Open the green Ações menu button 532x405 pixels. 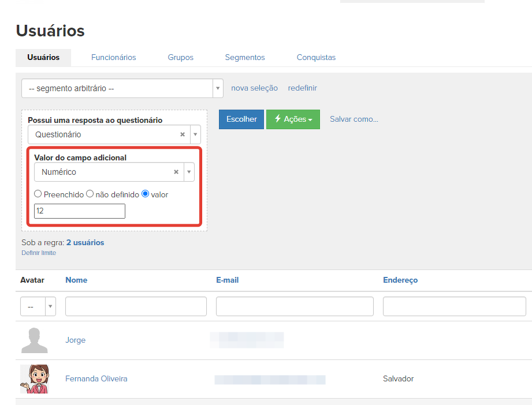293,119
